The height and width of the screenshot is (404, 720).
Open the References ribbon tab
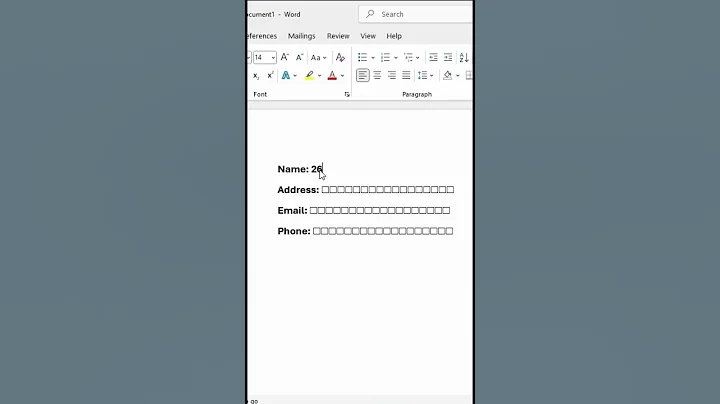[x=262, y=36]
